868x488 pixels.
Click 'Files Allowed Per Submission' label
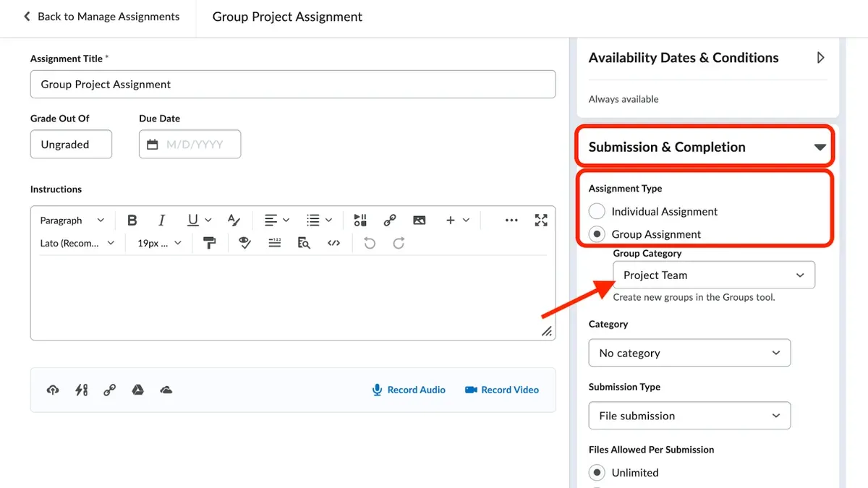pyautogui.click(x=651, y=450)
